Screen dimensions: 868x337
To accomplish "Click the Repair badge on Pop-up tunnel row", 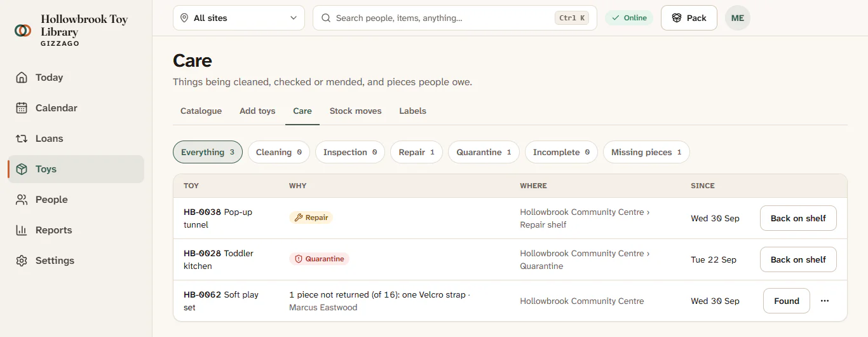I will coord(311,217).
